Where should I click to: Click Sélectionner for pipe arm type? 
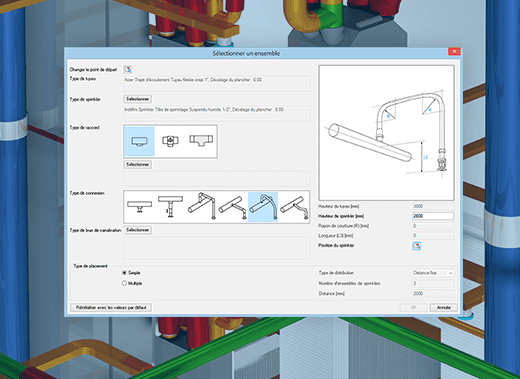click(x=138, y=230)
